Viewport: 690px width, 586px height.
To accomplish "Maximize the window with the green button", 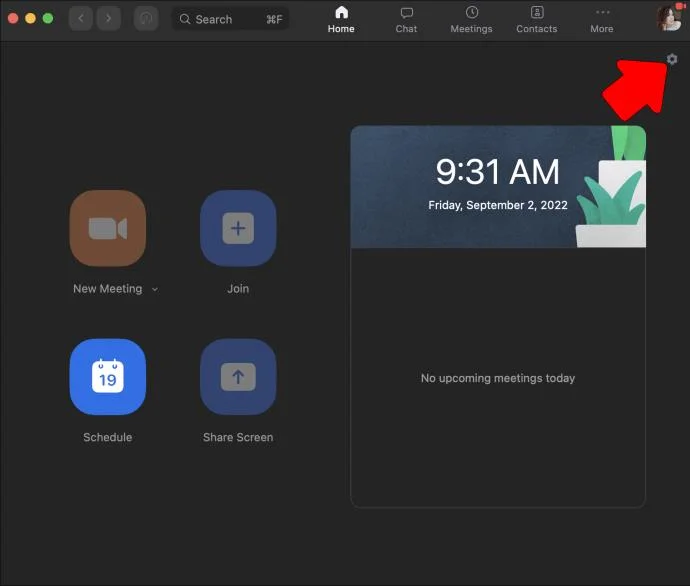I will tap(48, 18).
